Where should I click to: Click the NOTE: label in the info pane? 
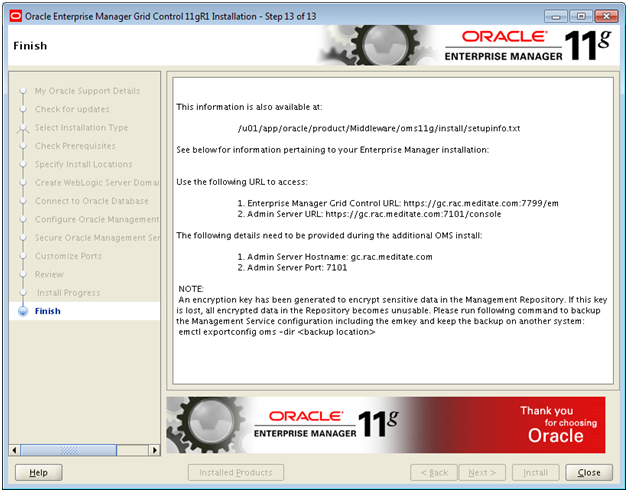191,289
